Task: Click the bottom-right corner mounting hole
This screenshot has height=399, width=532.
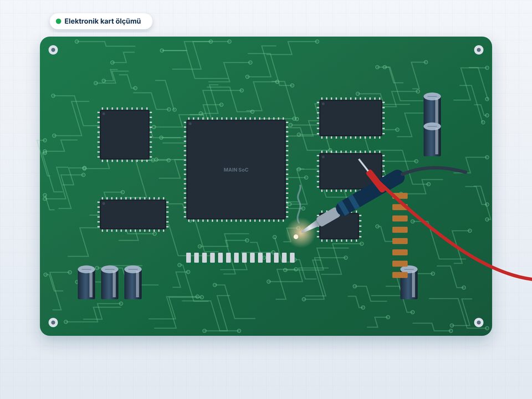Action: (478, 323)
